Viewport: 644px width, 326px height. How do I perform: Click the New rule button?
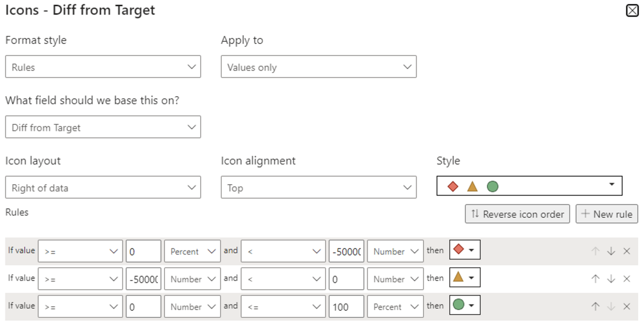(607, 214)
